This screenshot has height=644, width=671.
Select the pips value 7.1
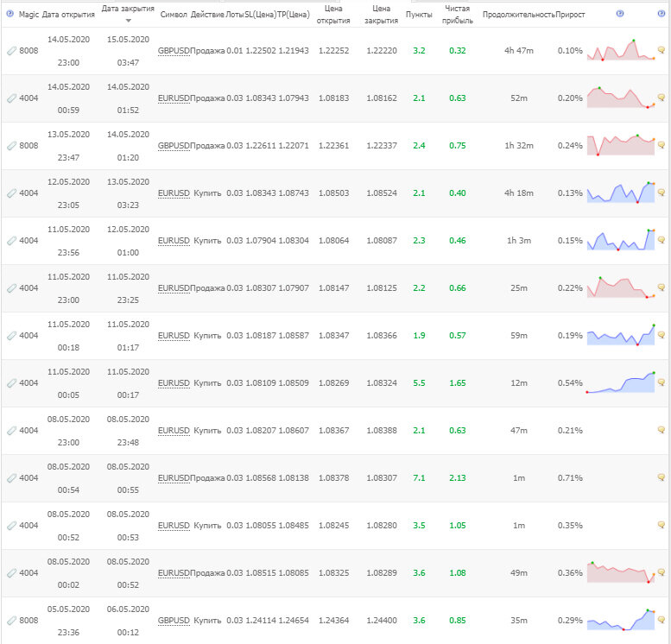point(419,478)
